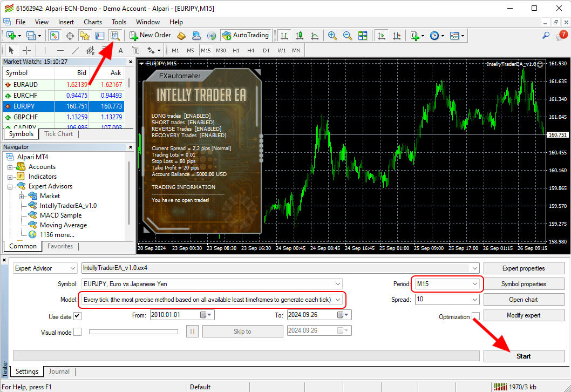571x392 pixels.
Task: Switch chart to bar chart icon
Action: point(284,35)
